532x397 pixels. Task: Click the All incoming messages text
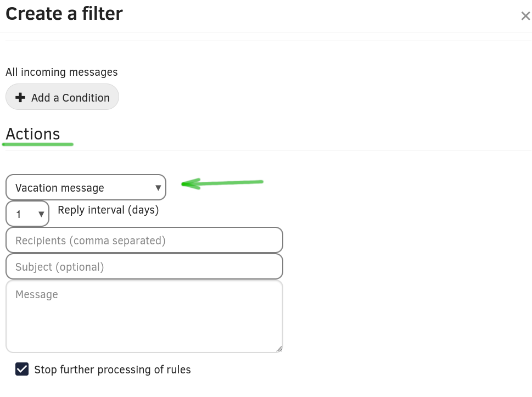[61, 72]
